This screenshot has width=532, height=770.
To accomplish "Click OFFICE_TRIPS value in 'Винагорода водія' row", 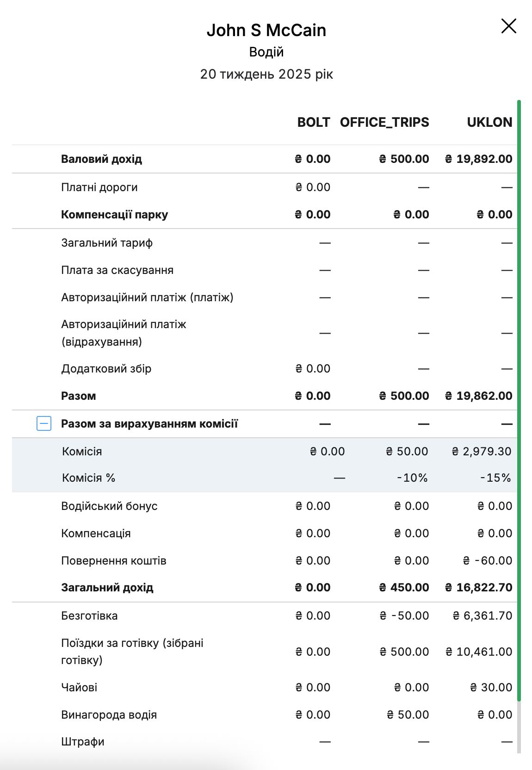I will click(408, 715).
